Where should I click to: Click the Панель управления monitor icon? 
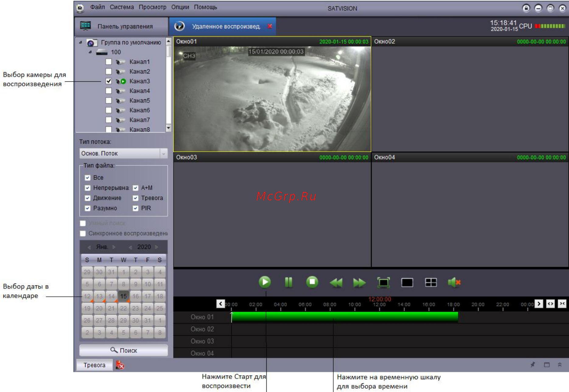click(86, 26)
